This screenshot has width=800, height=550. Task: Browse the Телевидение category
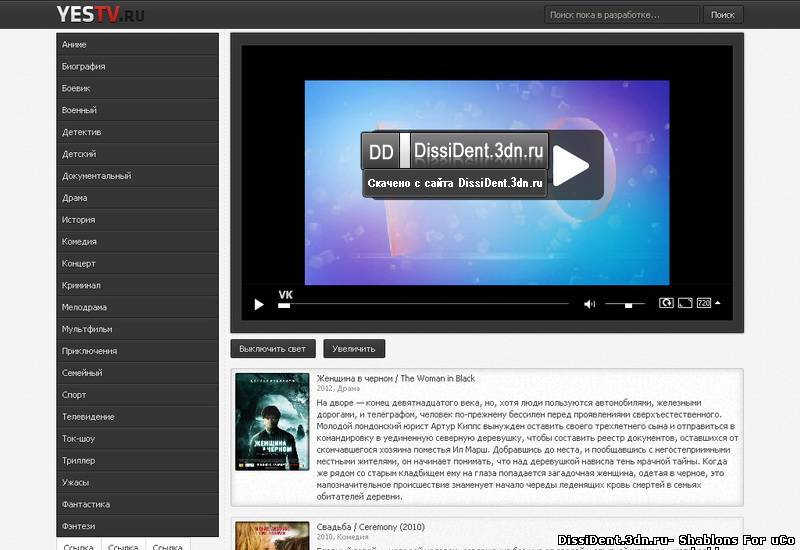(138, 417)
